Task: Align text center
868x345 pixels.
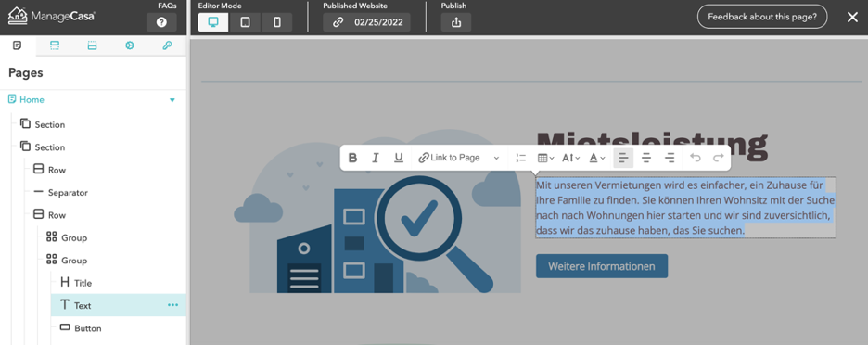Action: tap(646, 158)
